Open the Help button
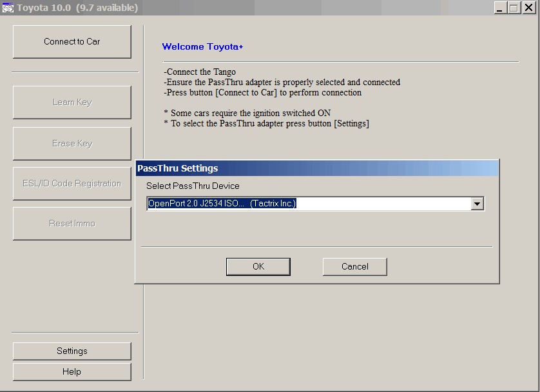This screenshot has height=392, width=540. click(x=72, y=372)
